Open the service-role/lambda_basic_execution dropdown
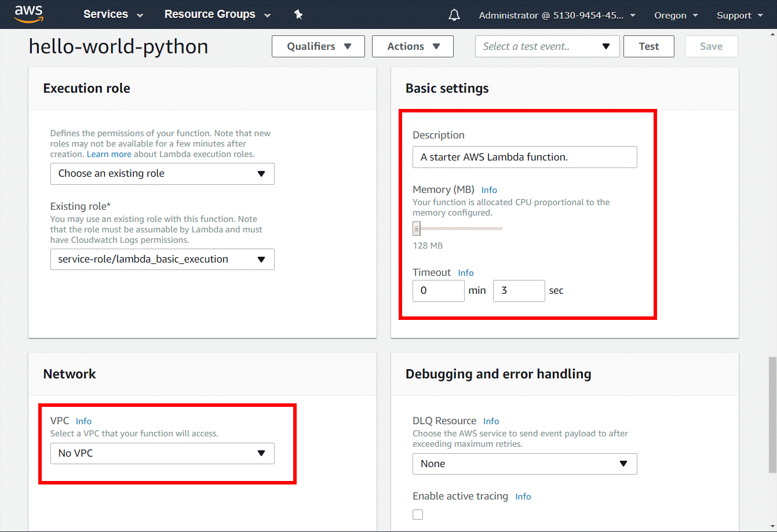The height and width of the screenshot is (532, 777). [x=162, y=260]
